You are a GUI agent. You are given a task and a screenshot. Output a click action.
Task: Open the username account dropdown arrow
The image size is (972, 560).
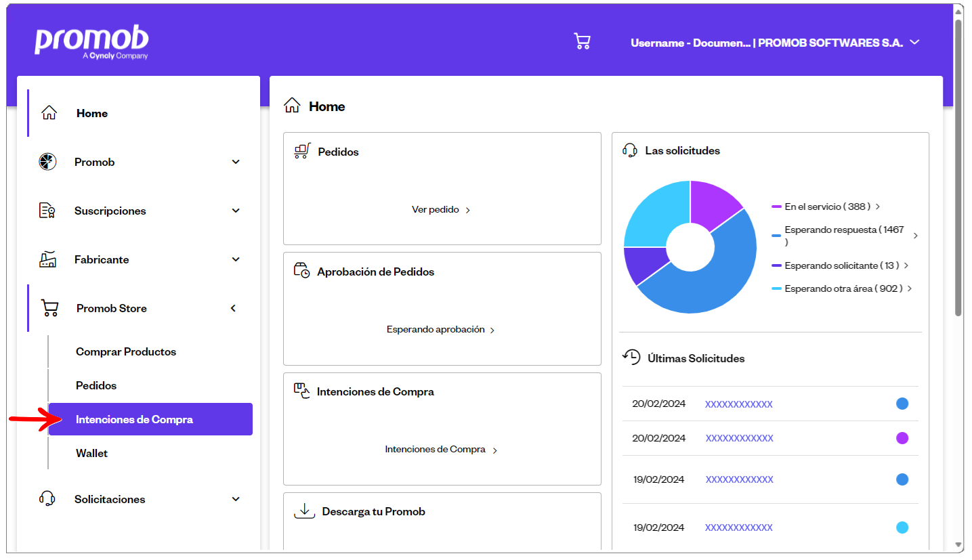click(914, 42)
